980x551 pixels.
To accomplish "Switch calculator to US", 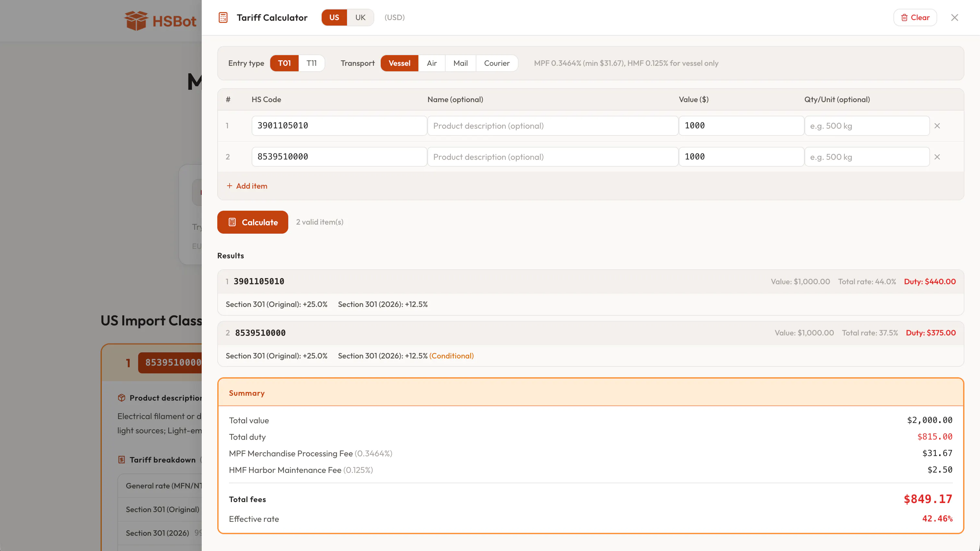I will click(334, 18).
